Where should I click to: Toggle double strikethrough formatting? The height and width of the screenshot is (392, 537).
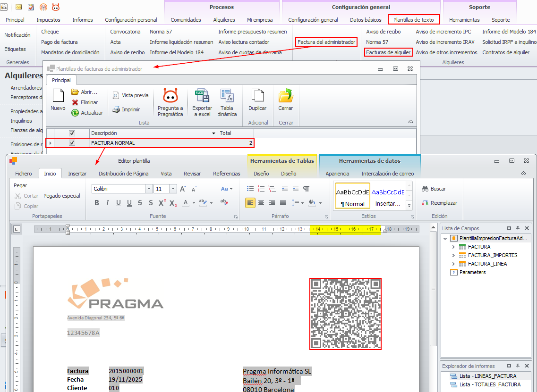151,203
